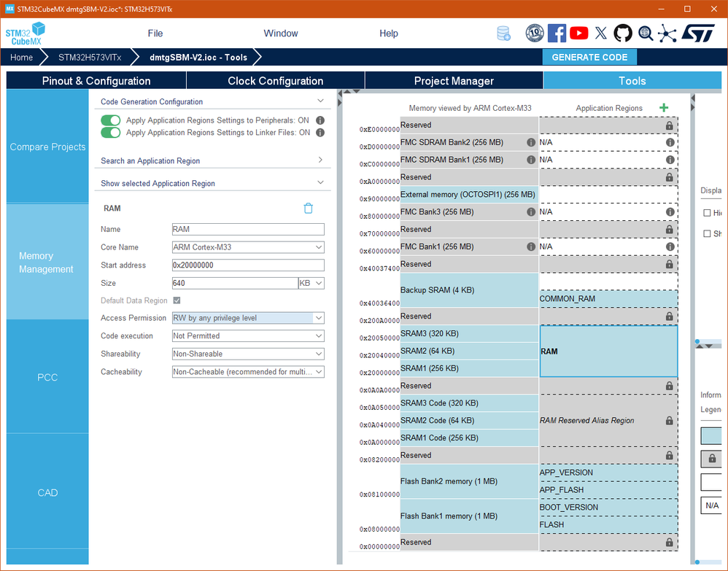This screenshot has width=728, height=571.
Task: Open the Cacheability dropdown
Action: [248, 372]
